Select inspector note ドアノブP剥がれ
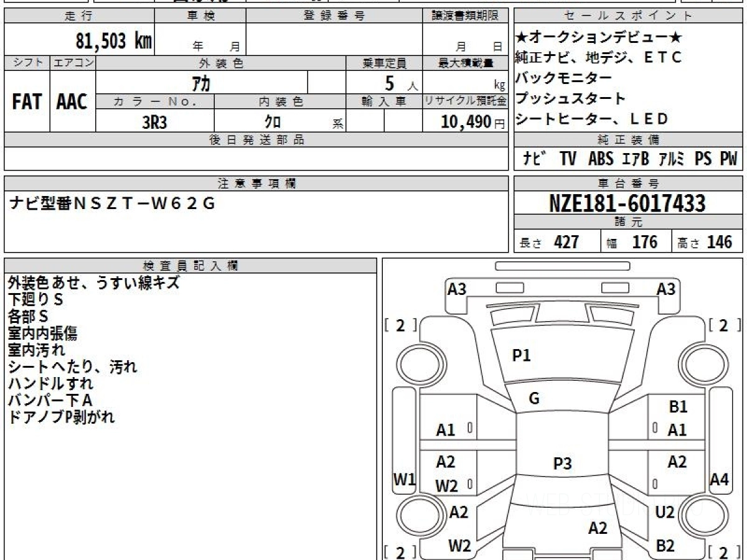 [62, 417]
